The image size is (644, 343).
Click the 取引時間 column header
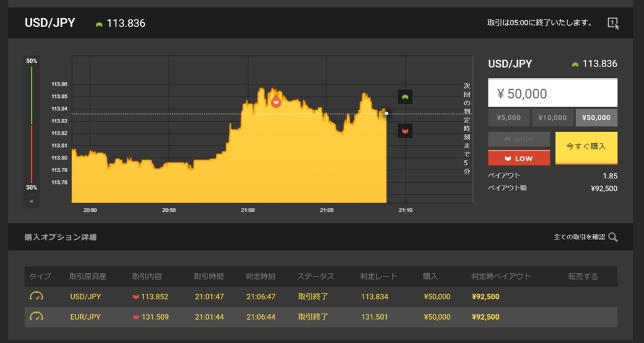(x=209, y=276)
